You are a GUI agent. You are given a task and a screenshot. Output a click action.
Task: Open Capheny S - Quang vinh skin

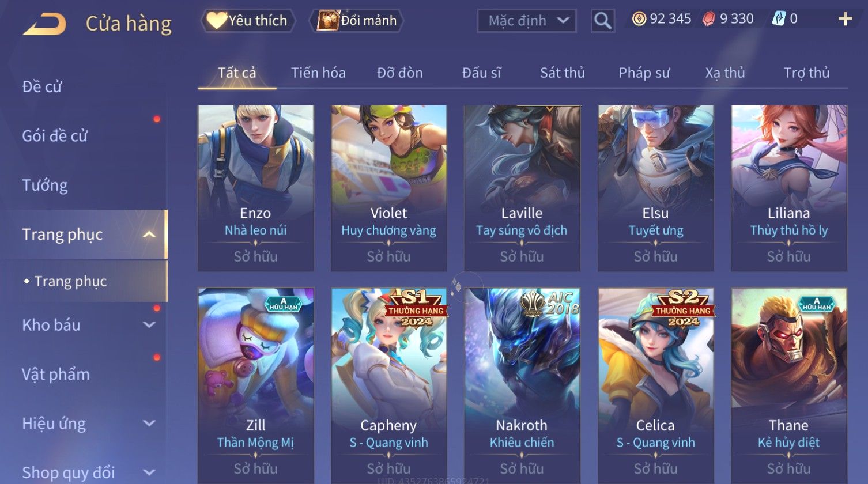coord(388,386)
